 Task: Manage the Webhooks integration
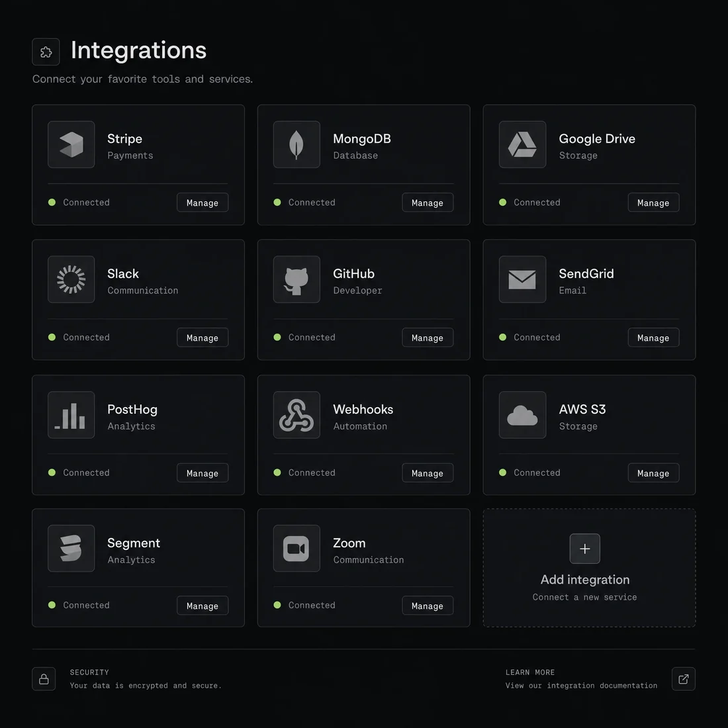(x=428, y=473)
